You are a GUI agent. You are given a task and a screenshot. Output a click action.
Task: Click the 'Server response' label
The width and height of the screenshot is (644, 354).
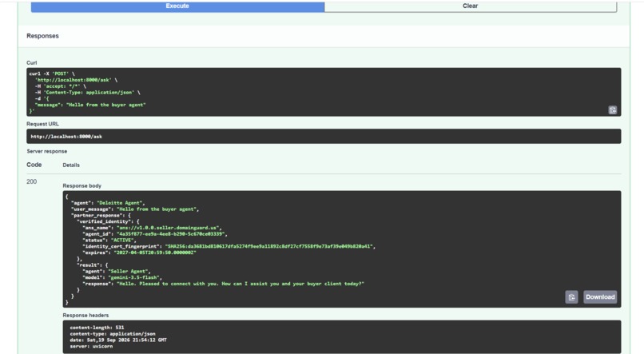(x=47, y=152)
